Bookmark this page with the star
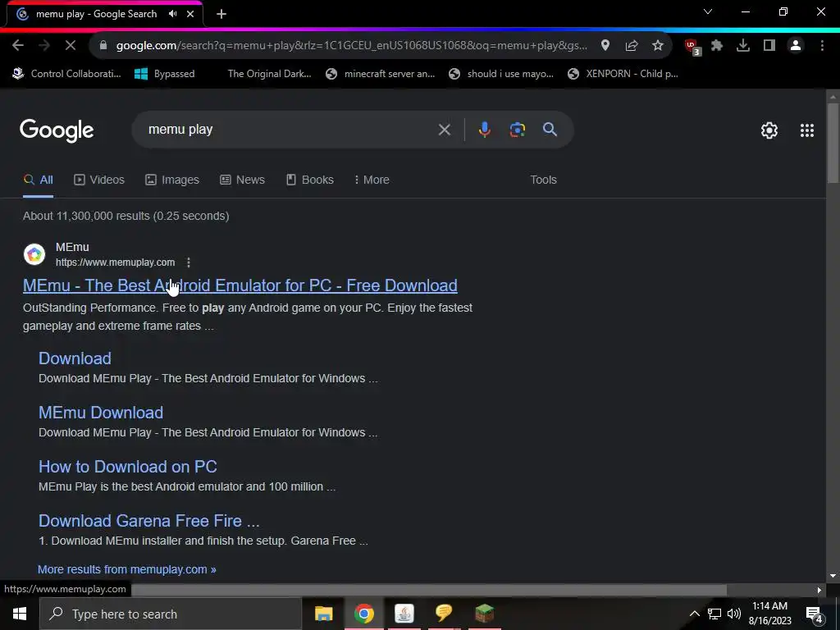840x630 pixels. 658,46
